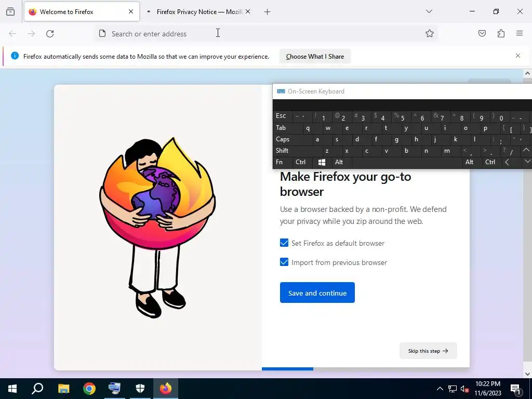Close the Welcome to Firefox tab

131,11
